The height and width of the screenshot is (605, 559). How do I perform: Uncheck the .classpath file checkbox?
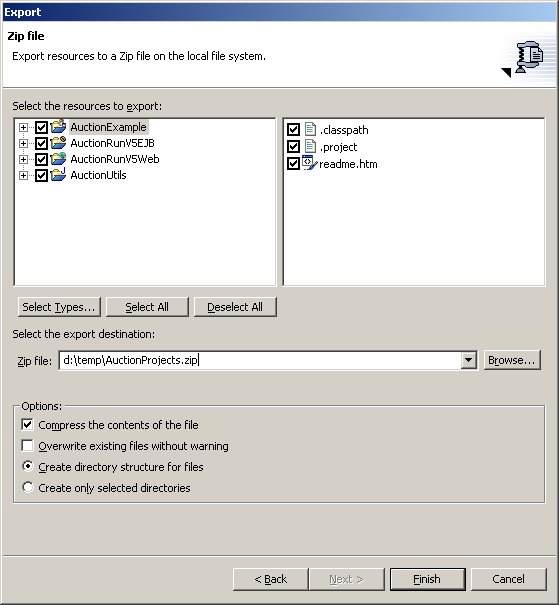click(293, 130)
